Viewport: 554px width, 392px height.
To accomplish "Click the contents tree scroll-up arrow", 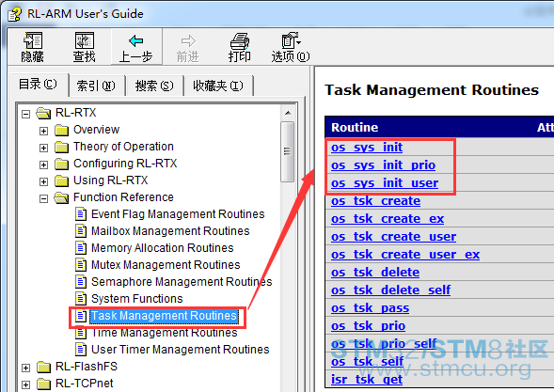I will click(x=288, y=113).
